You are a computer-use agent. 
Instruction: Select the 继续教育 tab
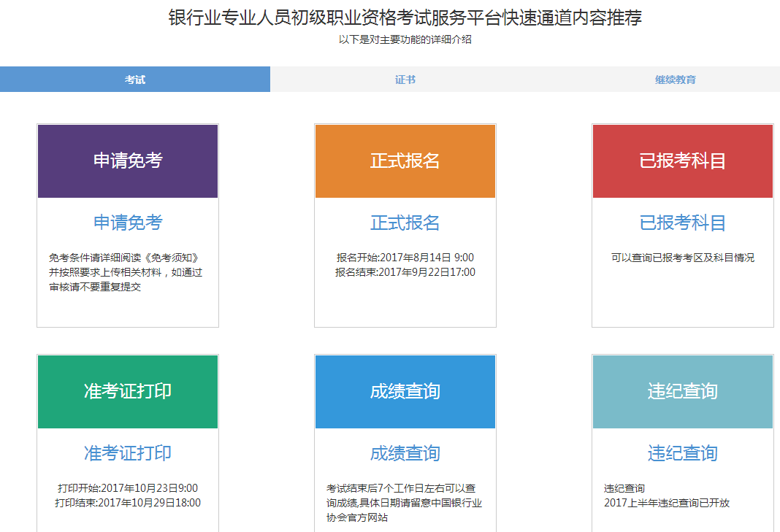675,80
